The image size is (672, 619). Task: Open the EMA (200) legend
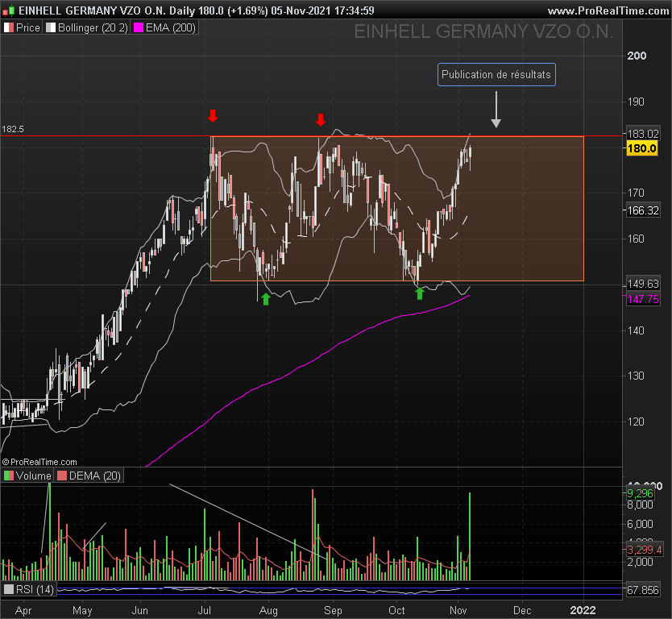[165, 28]
